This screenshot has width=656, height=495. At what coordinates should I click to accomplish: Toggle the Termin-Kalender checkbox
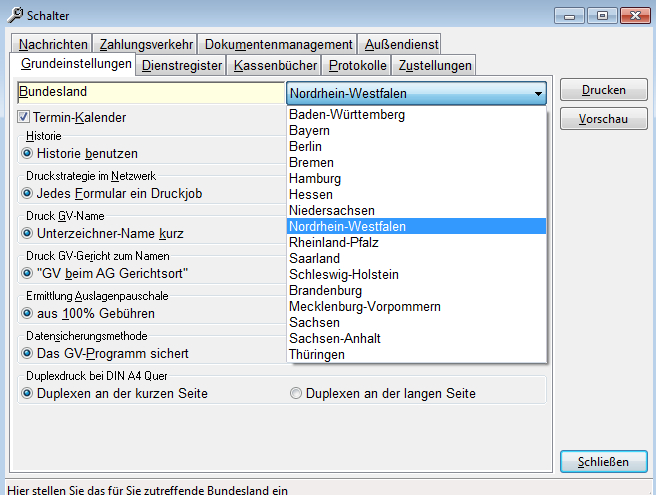[25, 118]
